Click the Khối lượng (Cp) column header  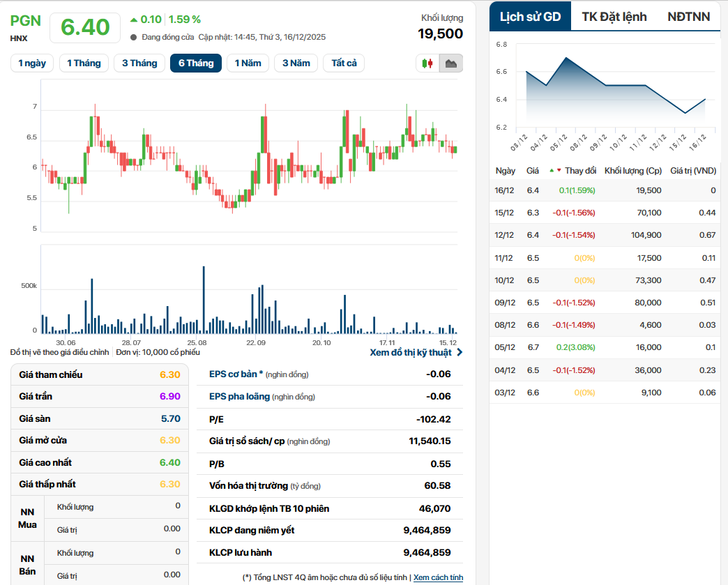(x=633, y=171)
